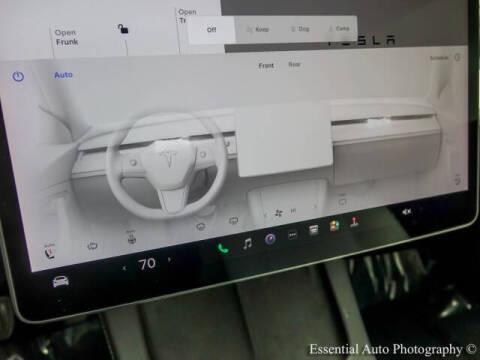Tap the fan speed icon

(279, 213)
